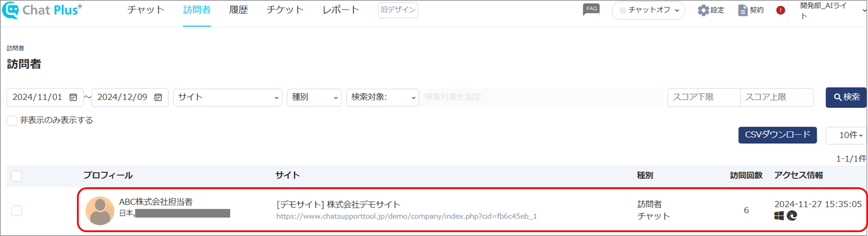
Task: Open the チャットオフ status dropdown
Action: click(648, 10)
